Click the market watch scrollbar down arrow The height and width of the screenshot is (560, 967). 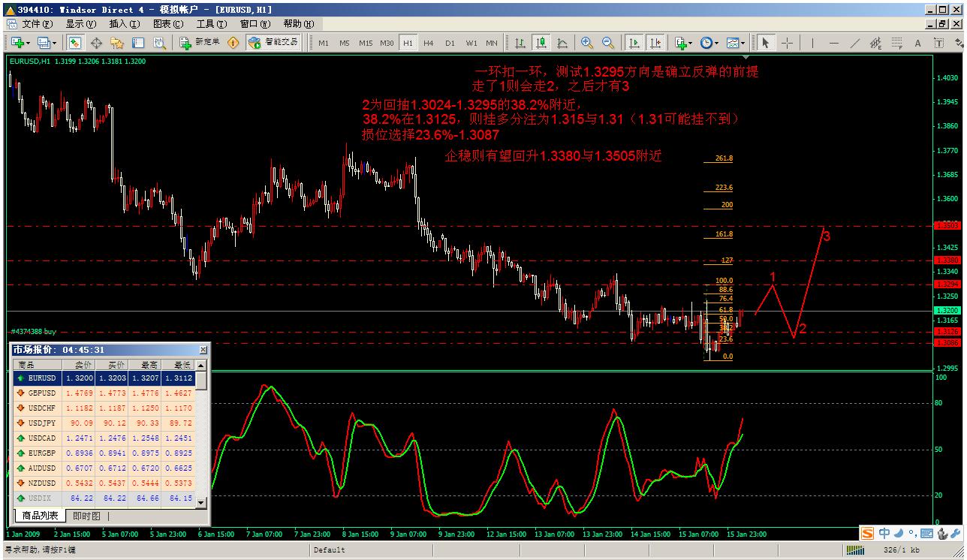(201, 504)
